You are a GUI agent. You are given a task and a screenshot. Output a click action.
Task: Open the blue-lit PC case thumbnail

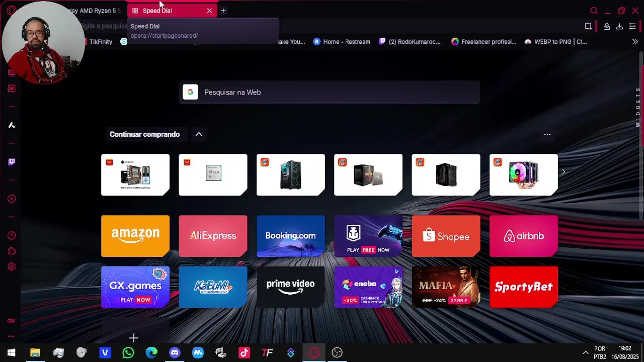pyautogui.click(x=291, y=175)
